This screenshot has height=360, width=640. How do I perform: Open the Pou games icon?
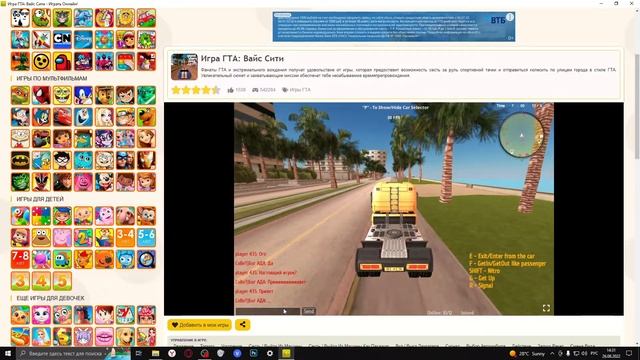point(41,238)
